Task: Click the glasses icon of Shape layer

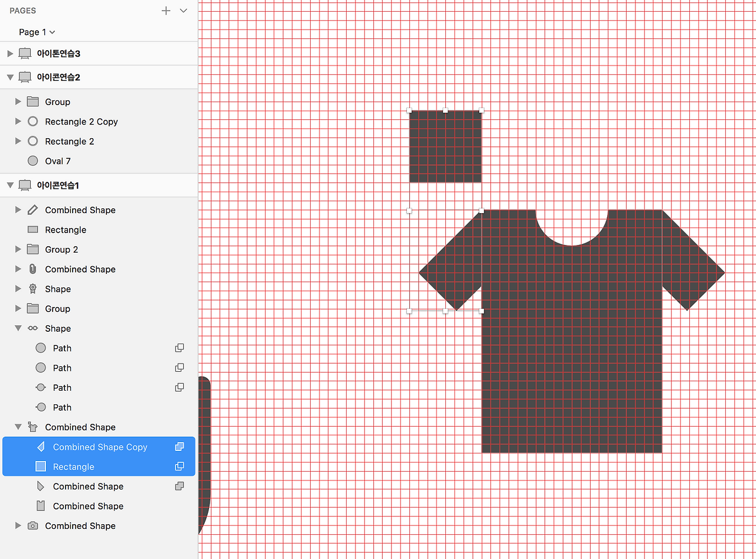Action: click(x=33, y=328)
